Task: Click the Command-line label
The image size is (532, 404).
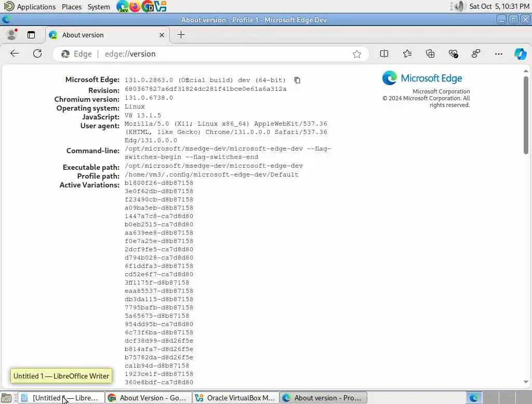Action: click(x=92, y=151)
